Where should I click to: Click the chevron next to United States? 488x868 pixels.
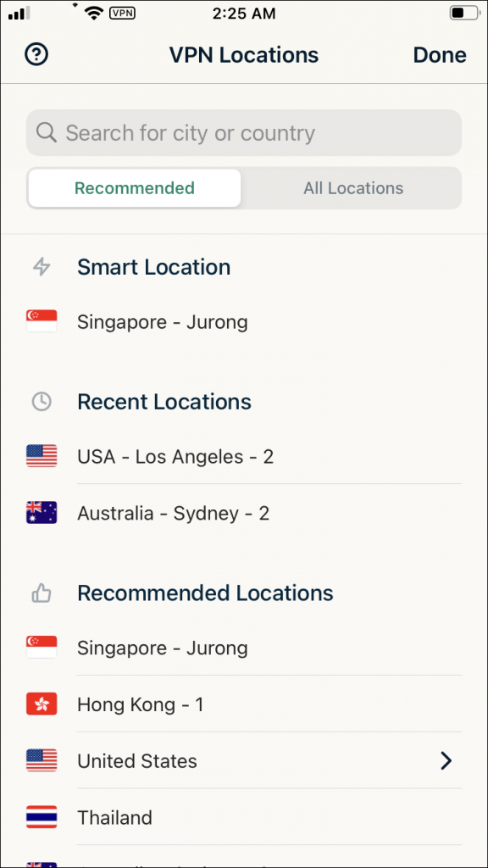point(446,760)
